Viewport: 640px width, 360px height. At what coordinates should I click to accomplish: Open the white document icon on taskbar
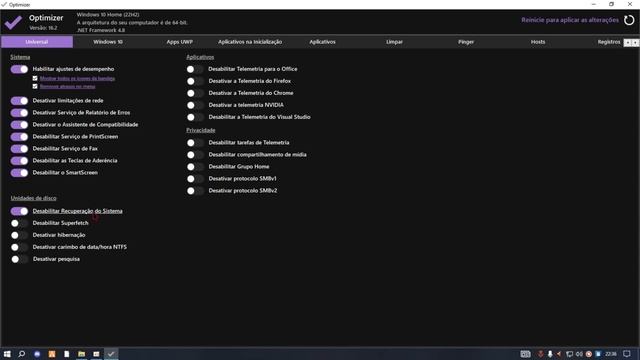(67, 354)
